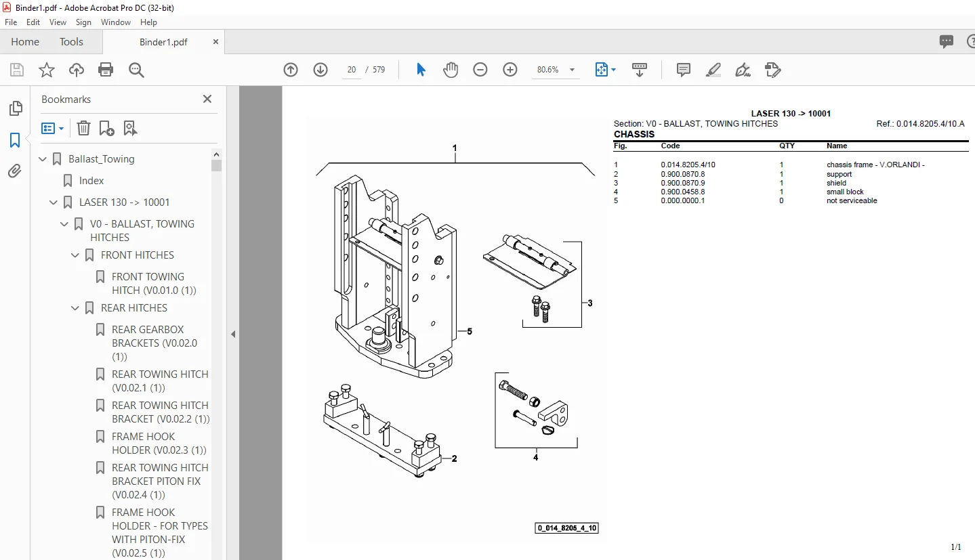Add a new bookmark
Screen dimensions: 975x560
click(106, 128)
